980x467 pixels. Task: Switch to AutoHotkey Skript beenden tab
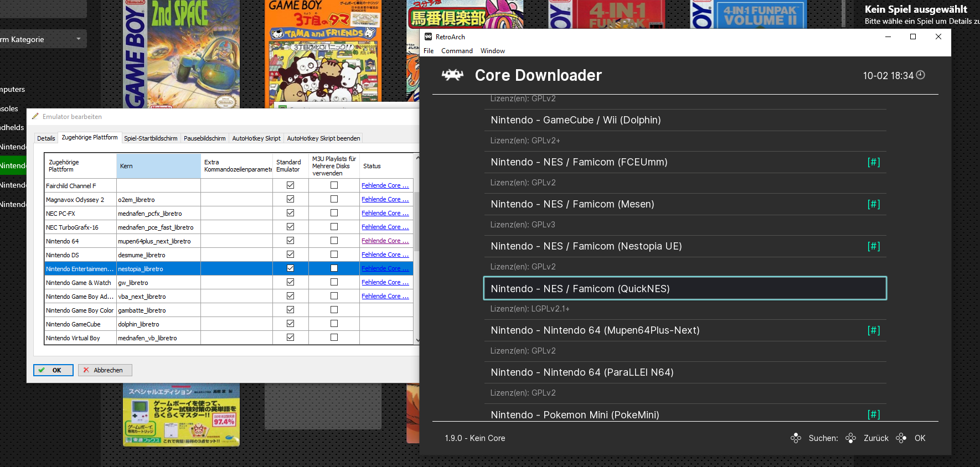[x=323, y=138]
